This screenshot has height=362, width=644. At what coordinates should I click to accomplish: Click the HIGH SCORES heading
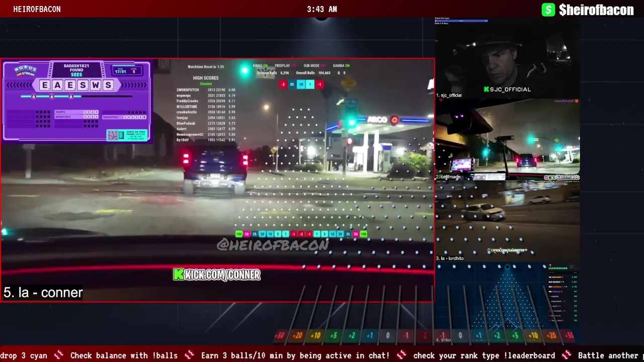[206, 78]
